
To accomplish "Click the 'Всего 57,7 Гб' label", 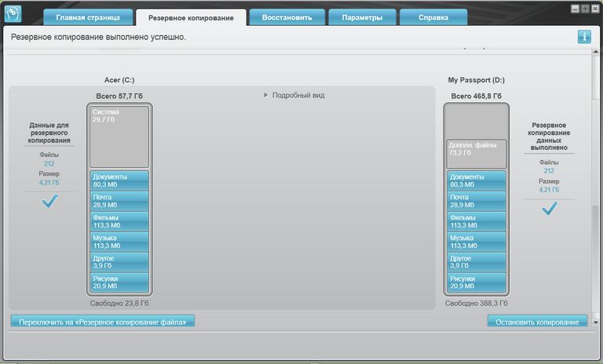I will [119, 96].
